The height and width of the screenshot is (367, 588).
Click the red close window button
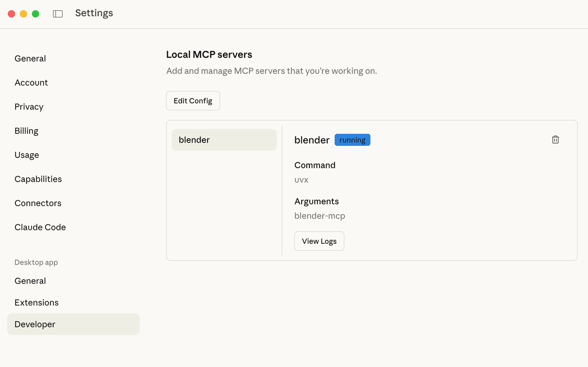click(x=11, y=14)
